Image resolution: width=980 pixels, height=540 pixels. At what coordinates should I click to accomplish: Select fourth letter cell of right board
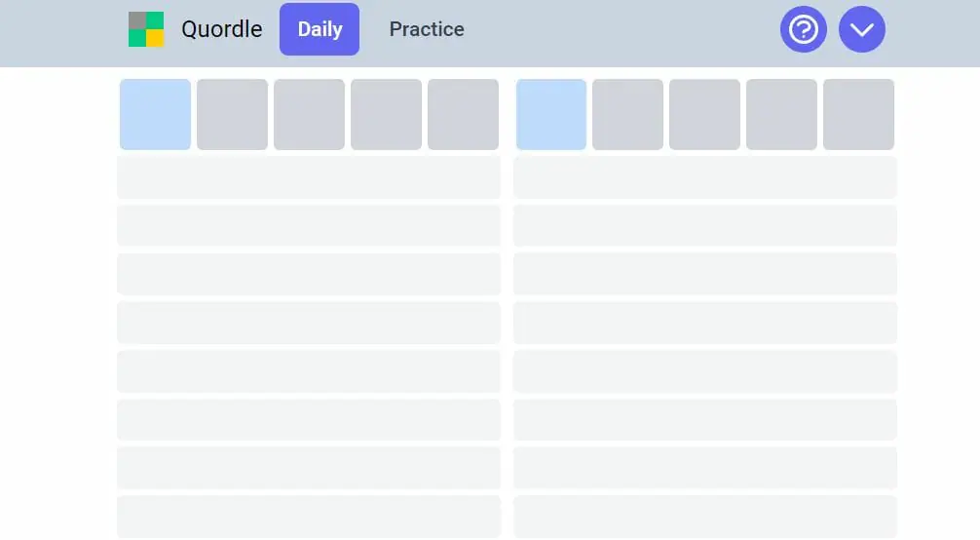pos(781,115)
